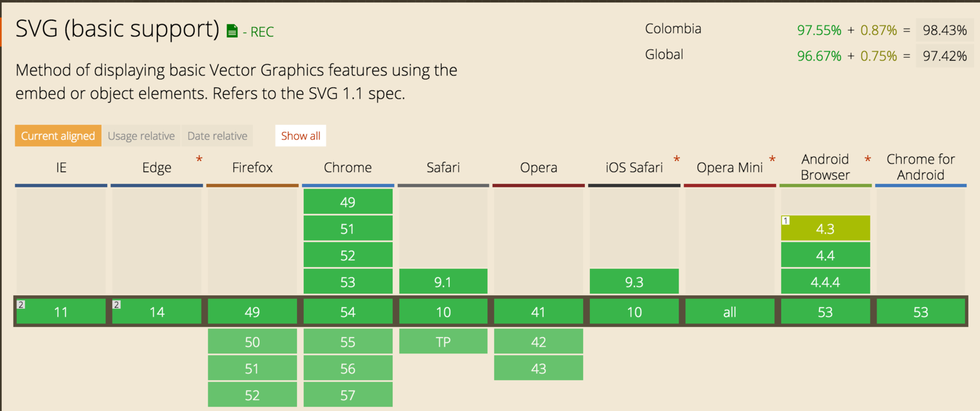This screenshot has width=980, height=411.
Task: Select the Opera Mini column header
Action: (x=729, y=168)
